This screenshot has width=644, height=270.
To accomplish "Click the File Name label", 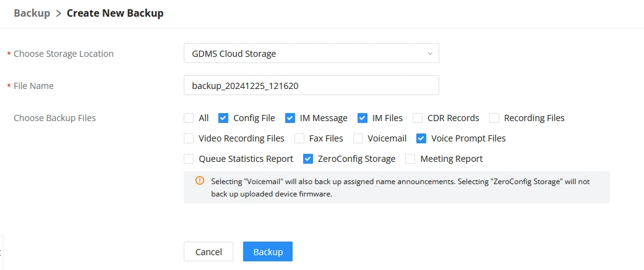I will coord(33,86).
